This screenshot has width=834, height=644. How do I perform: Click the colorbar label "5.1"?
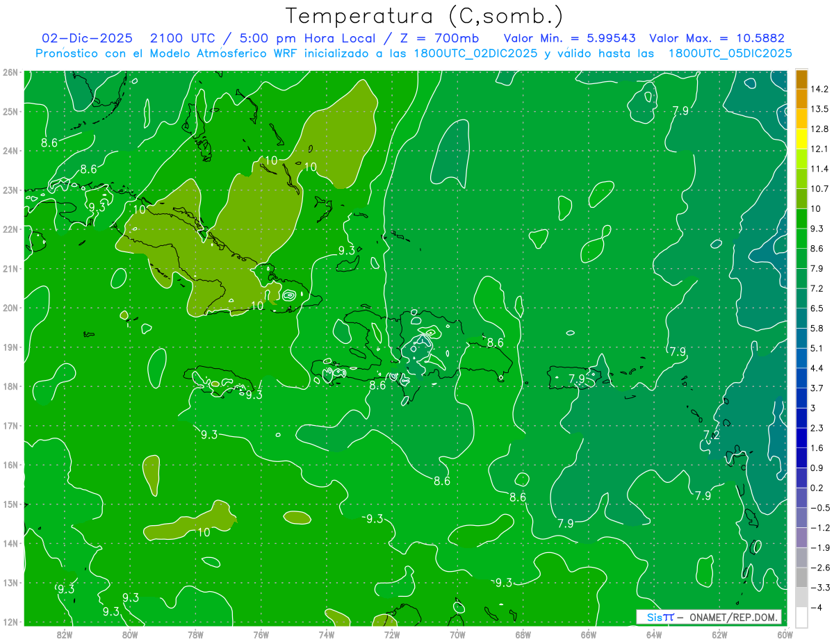point(817,348)
